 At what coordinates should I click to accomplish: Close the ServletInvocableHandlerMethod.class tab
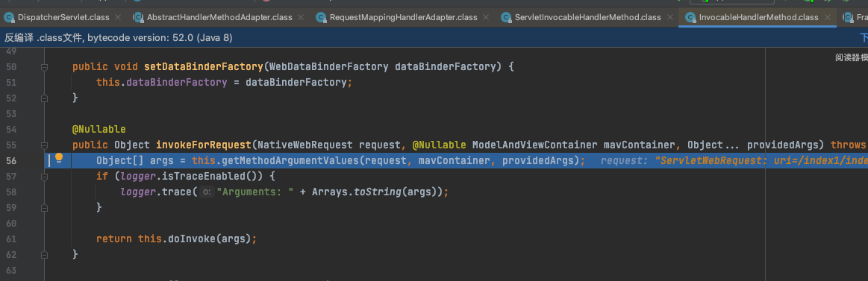click(x=669, y=17)
